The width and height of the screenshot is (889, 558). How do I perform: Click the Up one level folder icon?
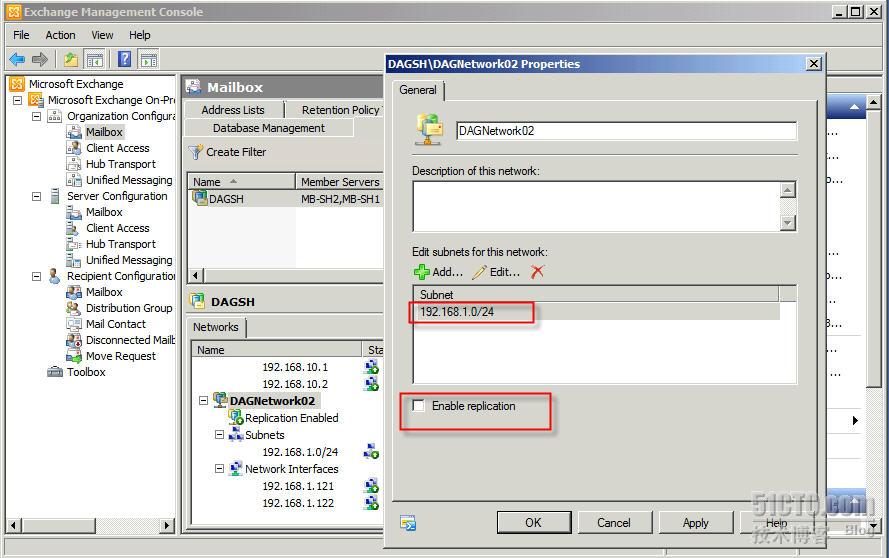pos(71,59)
